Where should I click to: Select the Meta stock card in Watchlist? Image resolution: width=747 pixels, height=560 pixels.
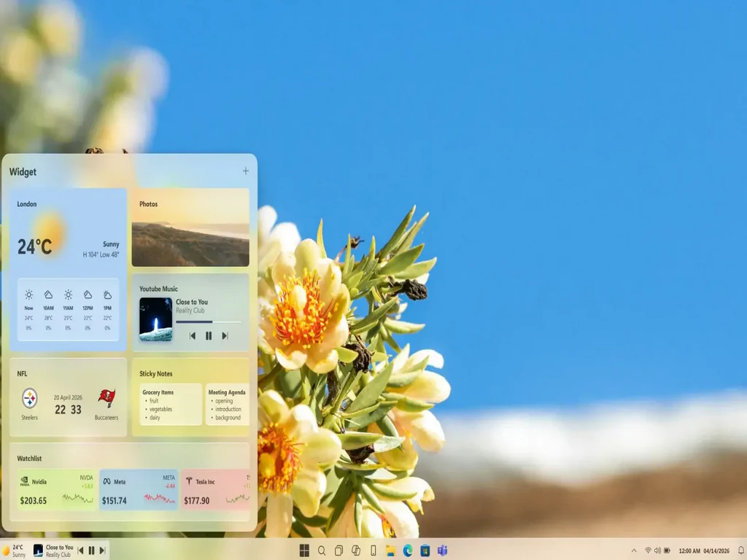(139, 490)
